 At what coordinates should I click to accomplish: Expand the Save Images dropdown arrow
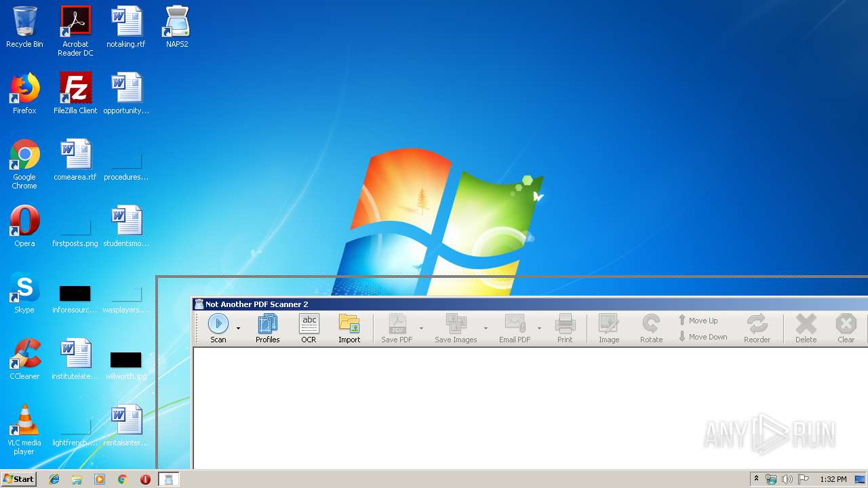[486, 329]
